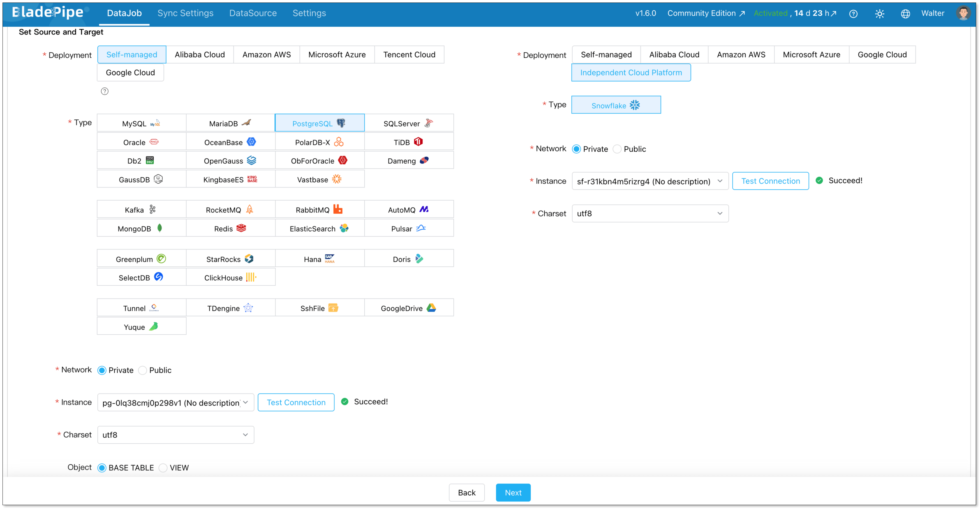The image size is (980, 509).
Task: Choose source Alibaba Cloud deployment
Action: (200, 54)
